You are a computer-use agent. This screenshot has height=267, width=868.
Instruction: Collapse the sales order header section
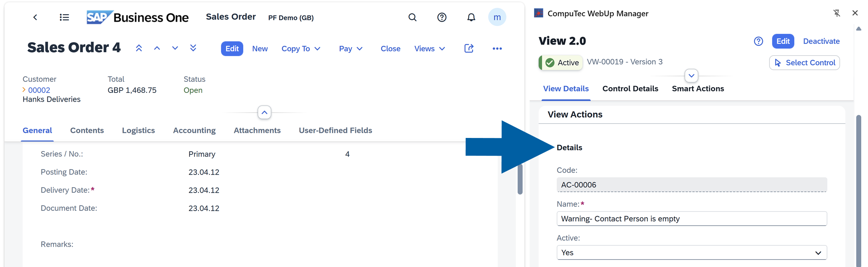(264, 112)
